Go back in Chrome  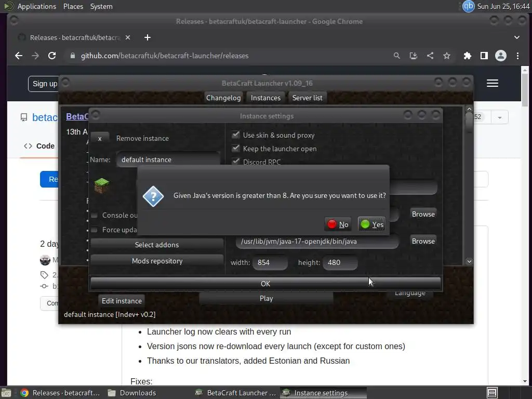[x=19, y=56]
